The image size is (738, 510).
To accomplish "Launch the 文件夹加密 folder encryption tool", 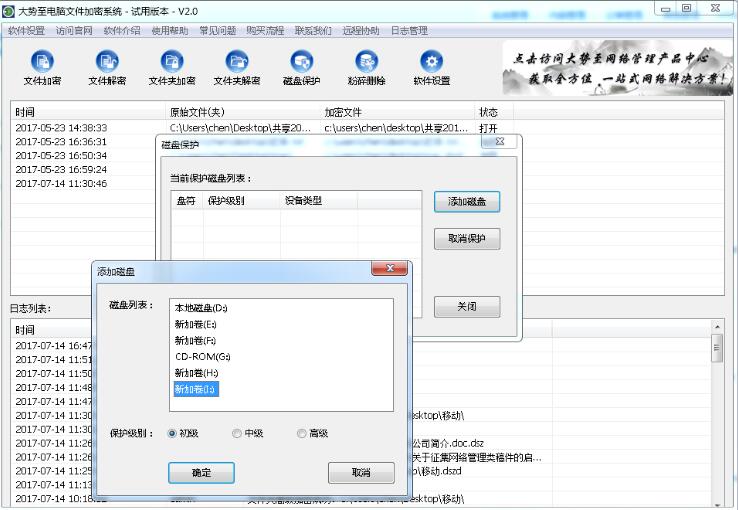I will click(172, 68).
